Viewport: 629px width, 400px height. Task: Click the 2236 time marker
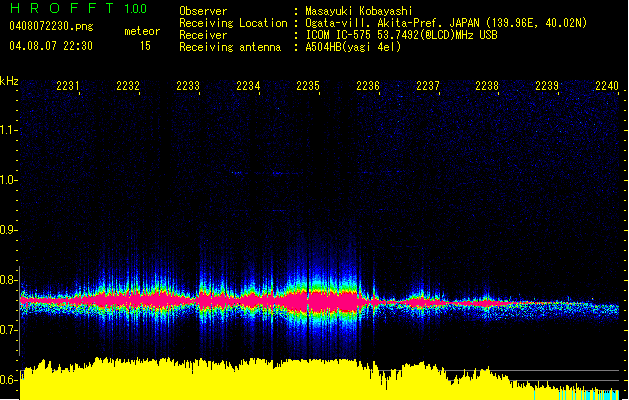point(368,86)
